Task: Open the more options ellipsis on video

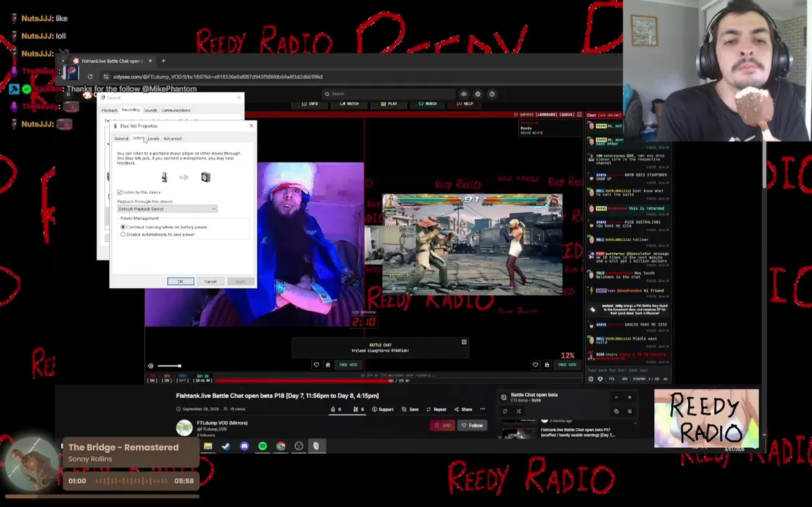Action: coord(483,409)
